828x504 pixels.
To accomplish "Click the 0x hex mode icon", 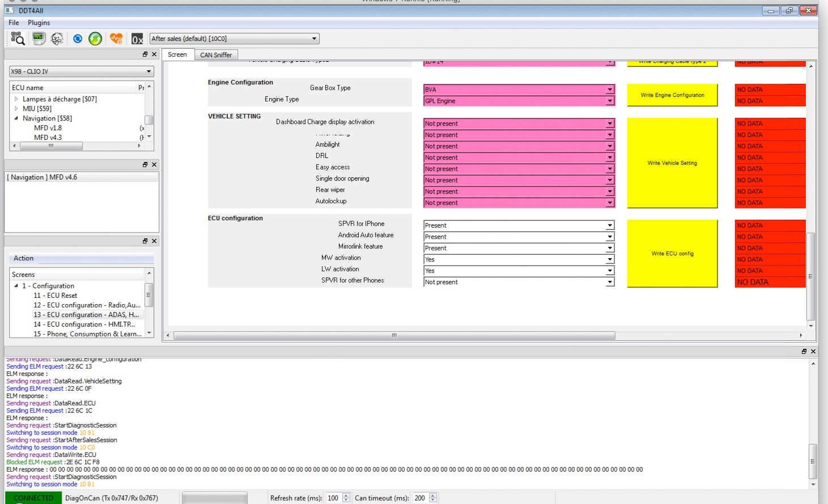I will pos(137,39).
